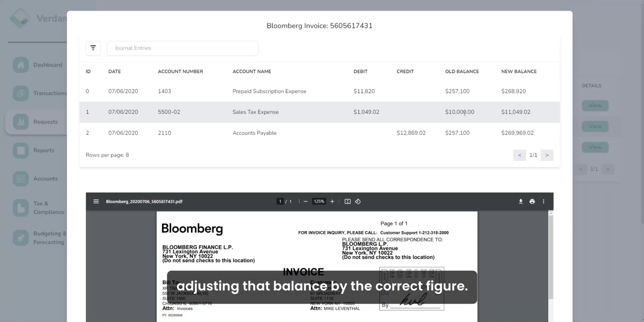
Task: Go to next page of journal entries
Action: click(x=547, y=155)
